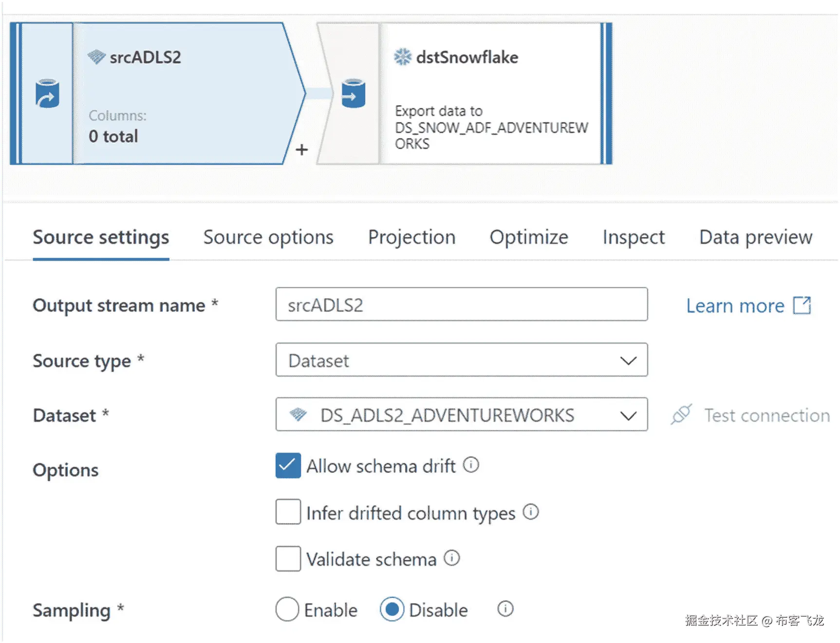Switch to the Source settings tab
Viewport: 840px width, 643px height.
pos(101,237)
